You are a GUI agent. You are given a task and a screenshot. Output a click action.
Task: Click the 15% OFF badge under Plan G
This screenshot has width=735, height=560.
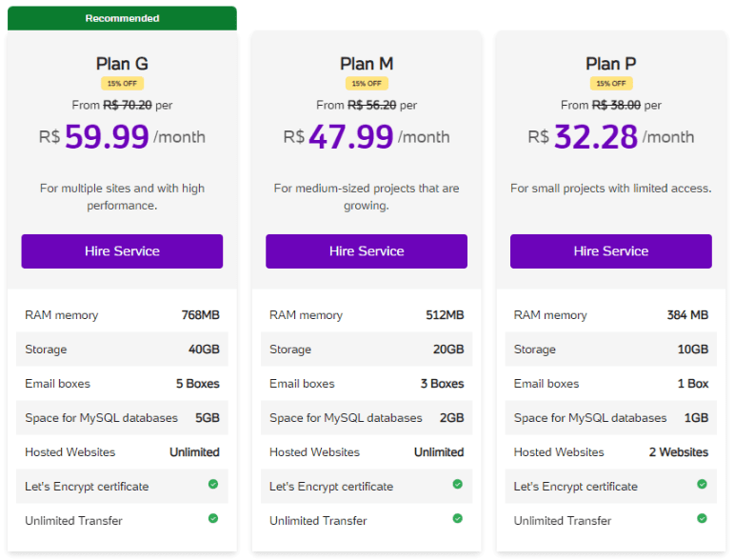click(x=122, y=84)
